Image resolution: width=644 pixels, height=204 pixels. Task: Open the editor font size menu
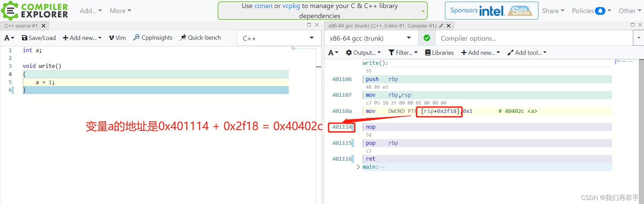point(9,38)
